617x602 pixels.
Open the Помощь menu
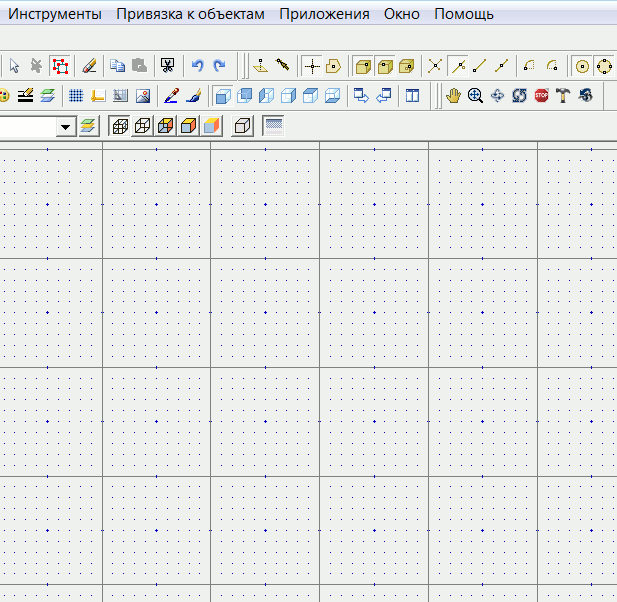(x=464, y=14)
